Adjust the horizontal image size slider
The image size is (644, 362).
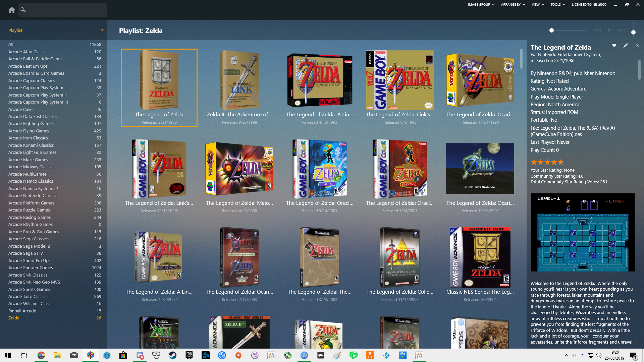(567, 30)
